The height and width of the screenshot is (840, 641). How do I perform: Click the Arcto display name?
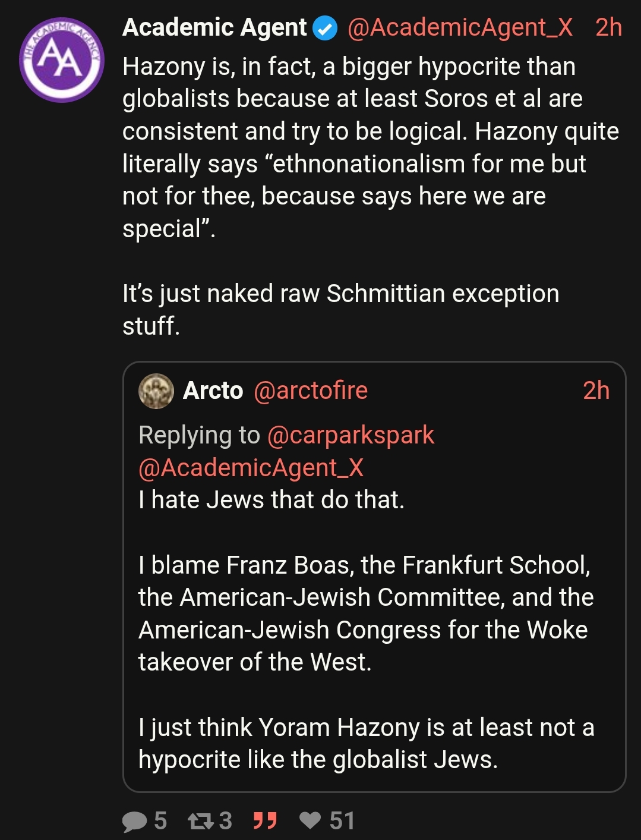[213, 391]
